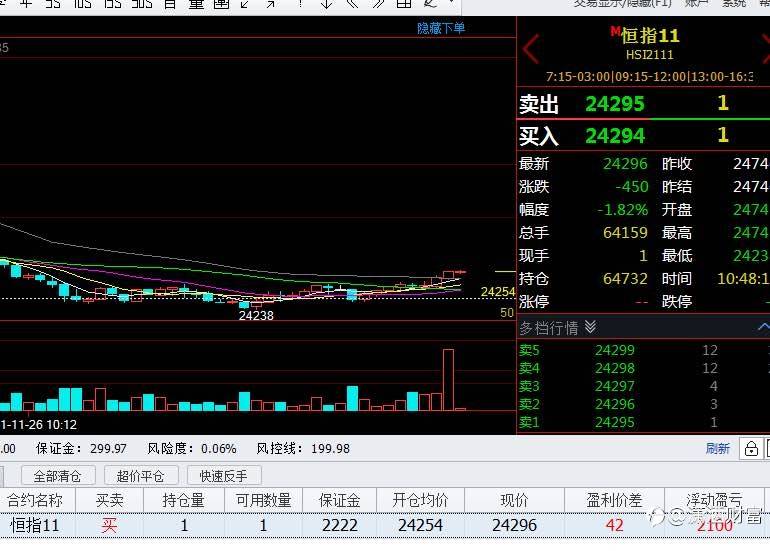Click the 刷新 refresh link
770x551 pixels.
pos(717,448)
